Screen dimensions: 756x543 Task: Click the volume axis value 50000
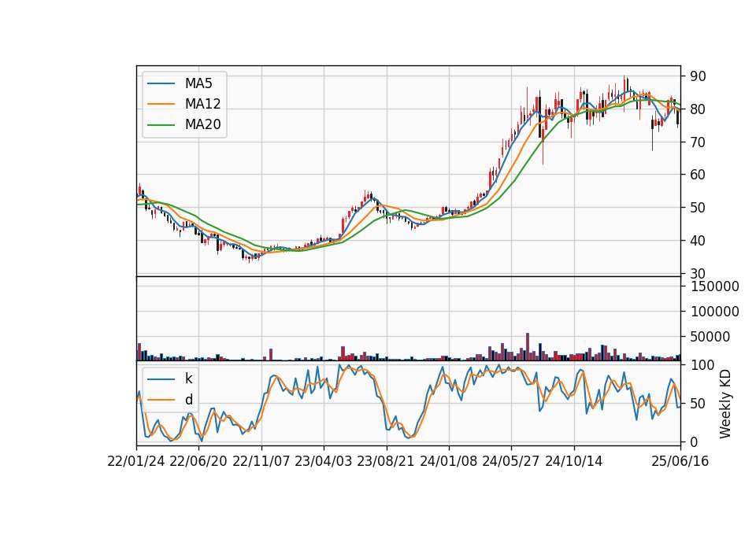coord(710,337)
